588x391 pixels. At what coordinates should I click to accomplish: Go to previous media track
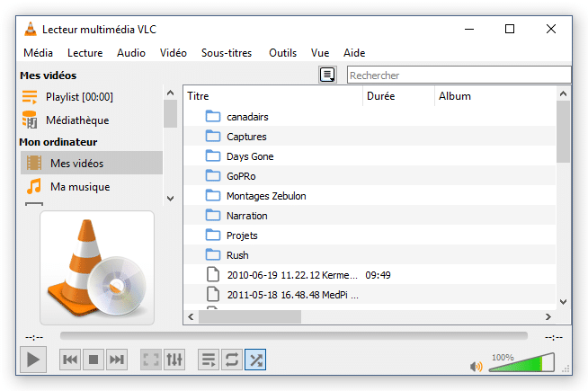click(x=70, y=360)
